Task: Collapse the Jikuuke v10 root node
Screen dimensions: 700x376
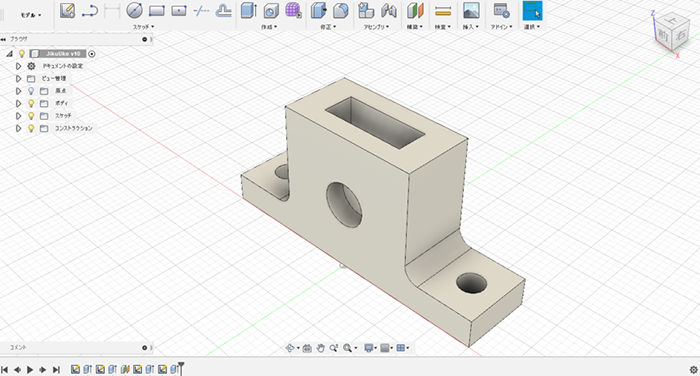Action: pos(9,54)
